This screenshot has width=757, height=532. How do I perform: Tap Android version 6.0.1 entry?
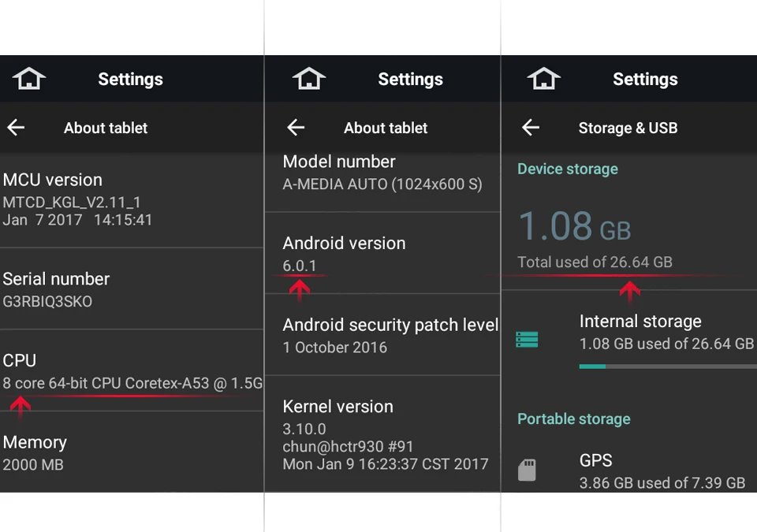383,253
